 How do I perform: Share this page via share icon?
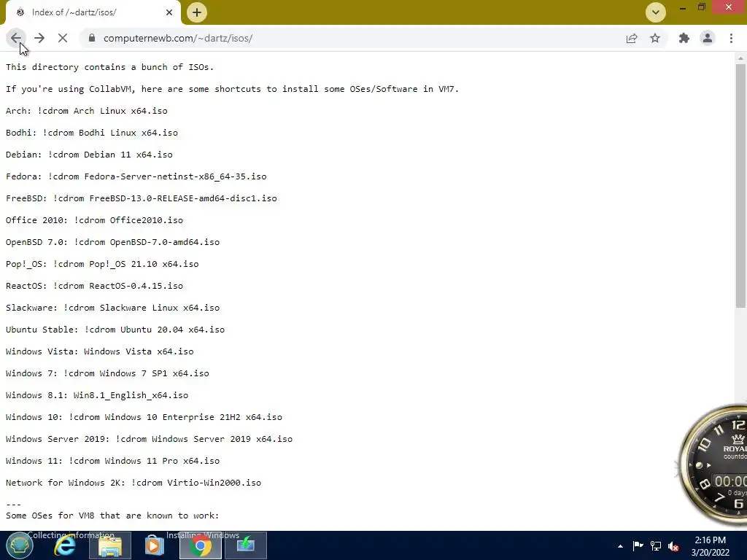(x=631, y=38)
